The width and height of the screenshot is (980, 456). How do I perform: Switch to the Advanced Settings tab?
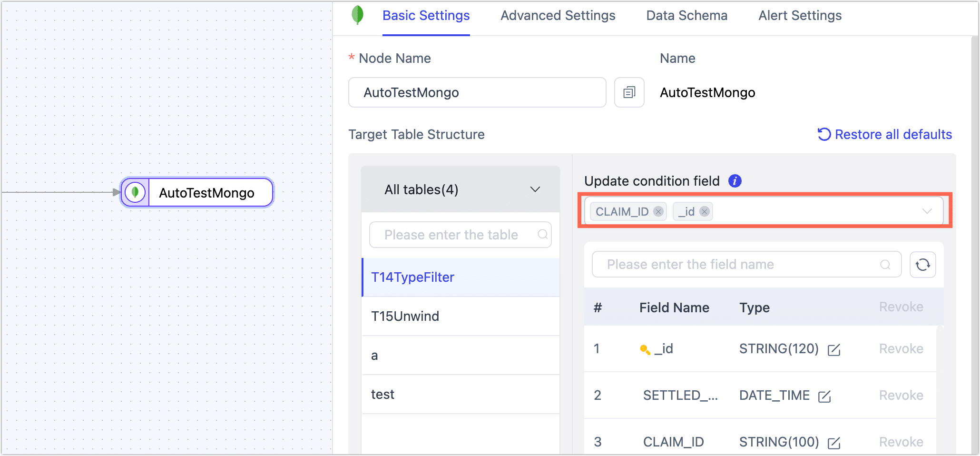(x=558, y=16)
